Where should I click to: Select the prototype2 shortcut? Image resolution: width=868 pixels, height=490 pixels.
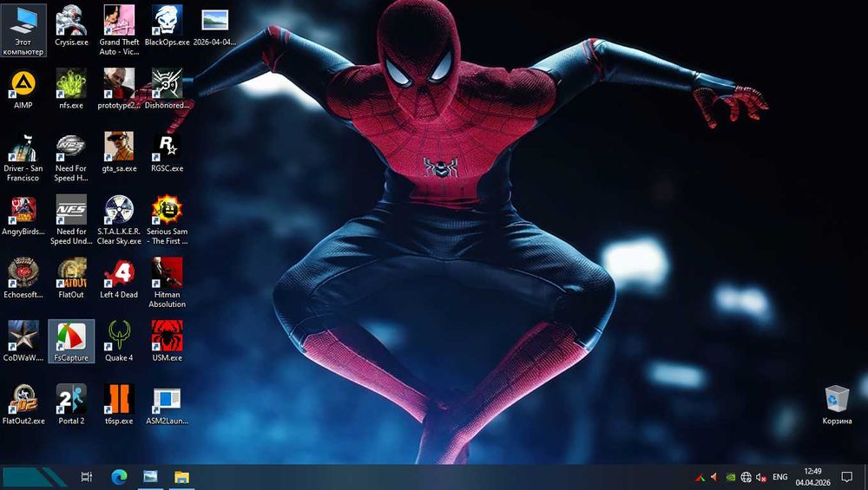click(x=119, y=88)
